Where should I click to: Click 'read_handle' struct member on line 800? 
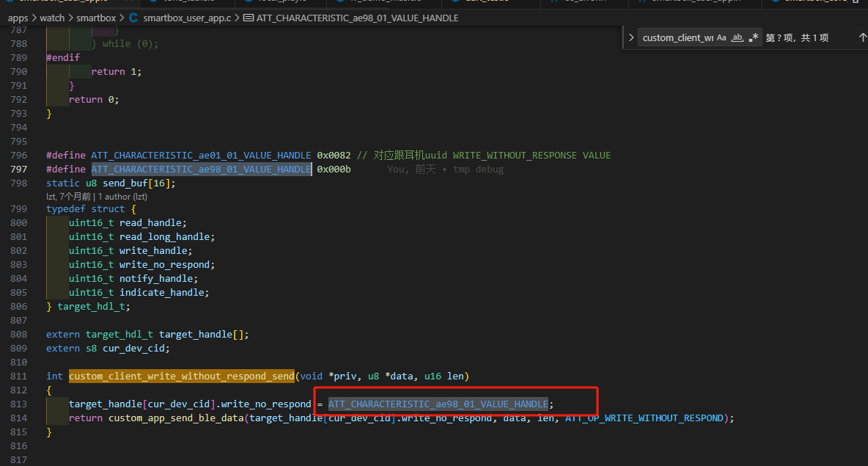(150, 223)
